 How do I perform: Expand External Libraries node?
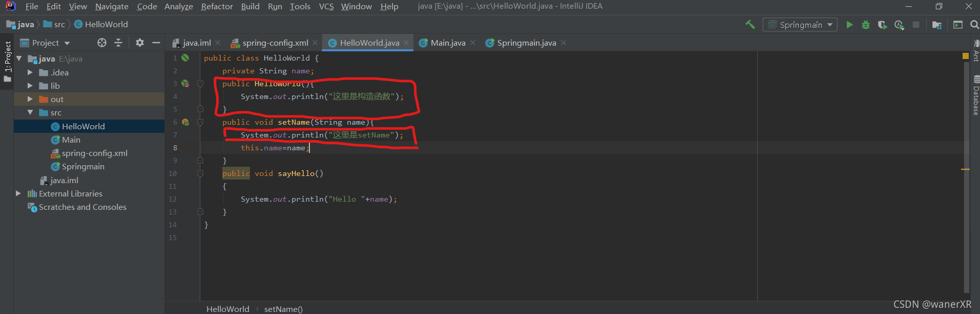pyautogui.click(x=18, y=193)
